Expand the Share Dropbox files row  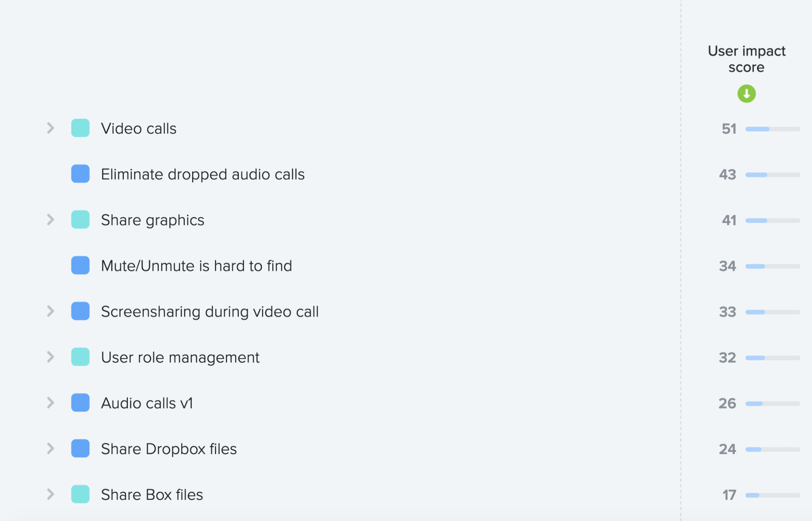50,449
